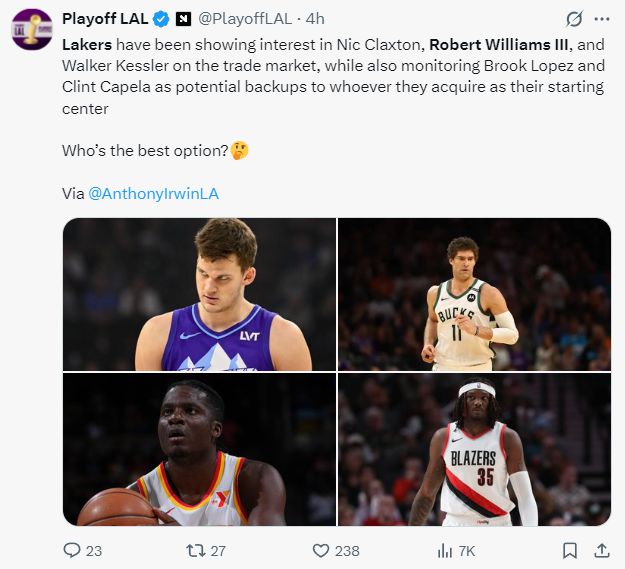Open the @AnthonyIrwinLA mention link

(153, 193)
